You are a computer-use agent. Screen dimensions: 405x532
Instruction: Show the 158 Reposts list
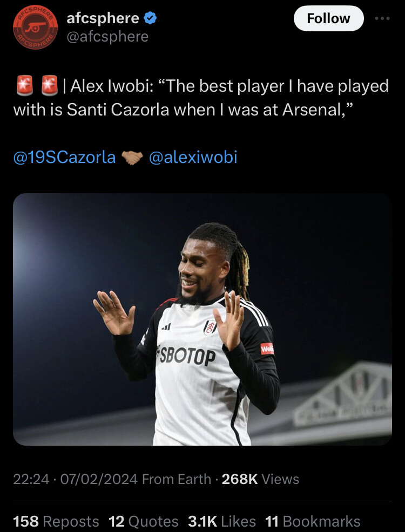56,521
